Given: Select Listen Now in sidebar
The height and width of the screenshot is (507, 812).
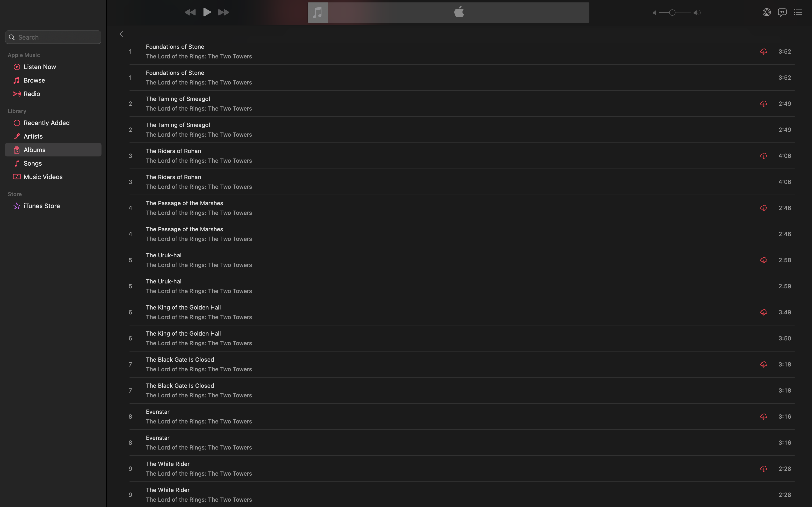Looking at the screenshot, I should point(40,67).
